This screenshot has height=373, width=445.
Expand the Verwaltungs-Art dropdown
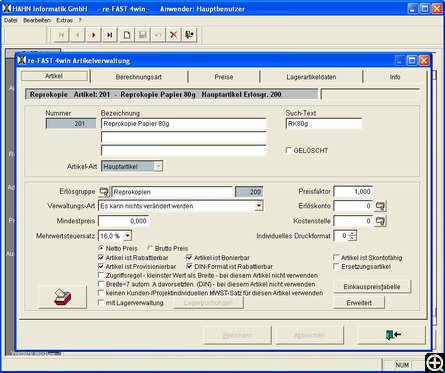coord(259,206)
